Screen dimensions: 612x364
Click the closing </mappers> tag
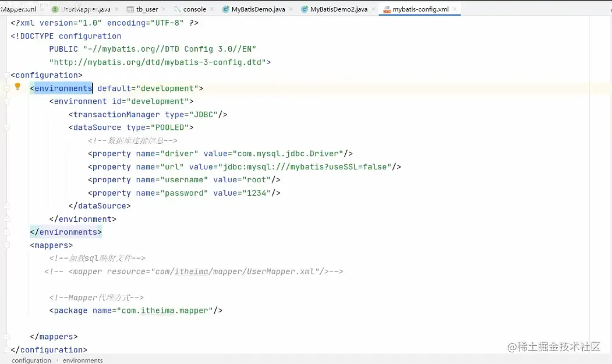pyautogui.click(x=54, y=337)
